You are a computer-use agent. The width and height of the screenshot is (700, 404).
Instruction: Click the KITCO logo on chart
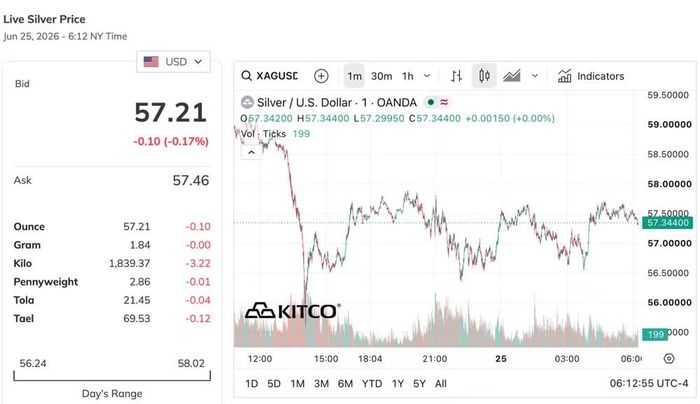pyautogui.click(x=293, y=311)
